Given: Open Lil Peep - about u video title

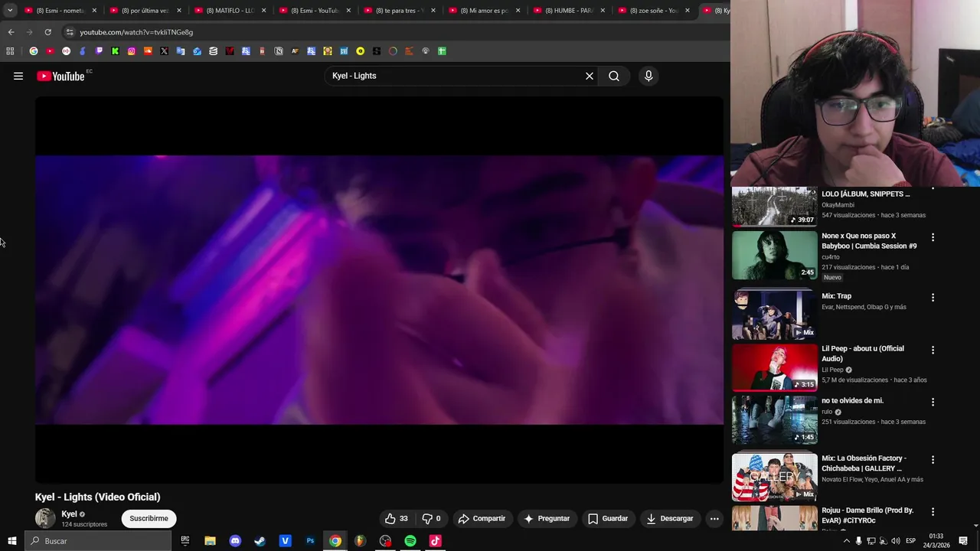Looking at the screenshot, I should click(x=863, y=354).
